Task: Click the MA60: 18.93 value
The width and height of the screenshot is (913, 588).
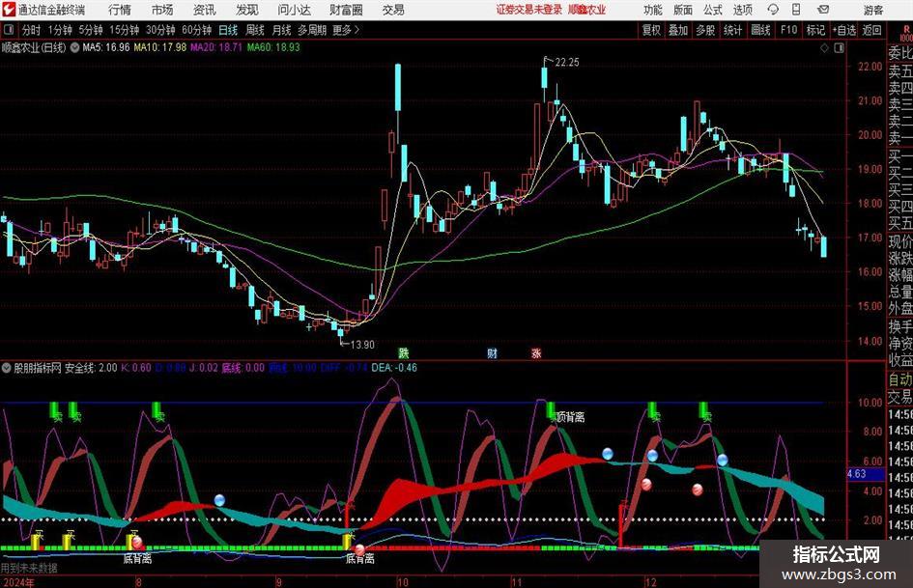Action: tap(273, 47)
